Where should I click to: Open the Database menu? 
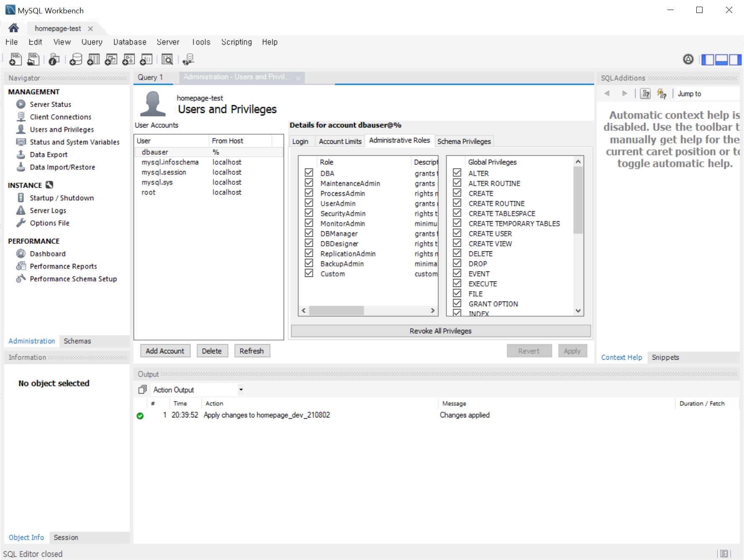pos(130,42)
